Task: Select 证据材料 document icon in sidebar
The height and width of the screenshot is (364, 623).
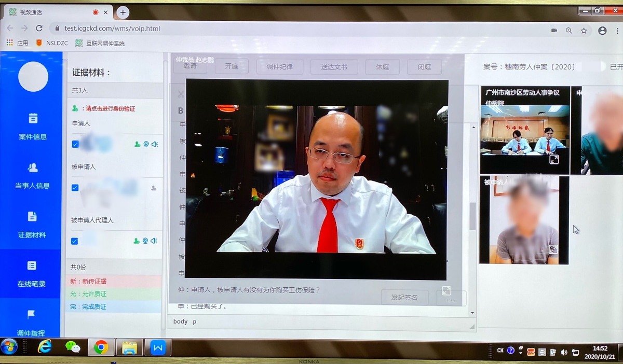Action: click(32, 217)
